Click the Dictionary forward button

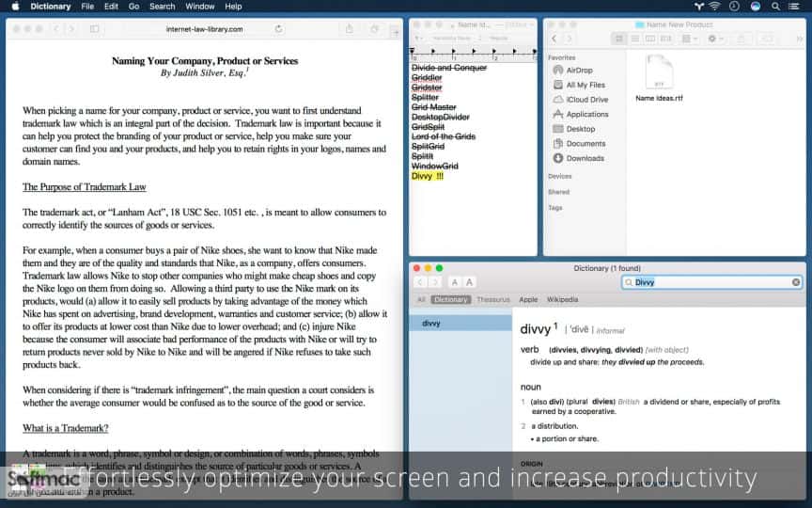[x=434, y=282]
